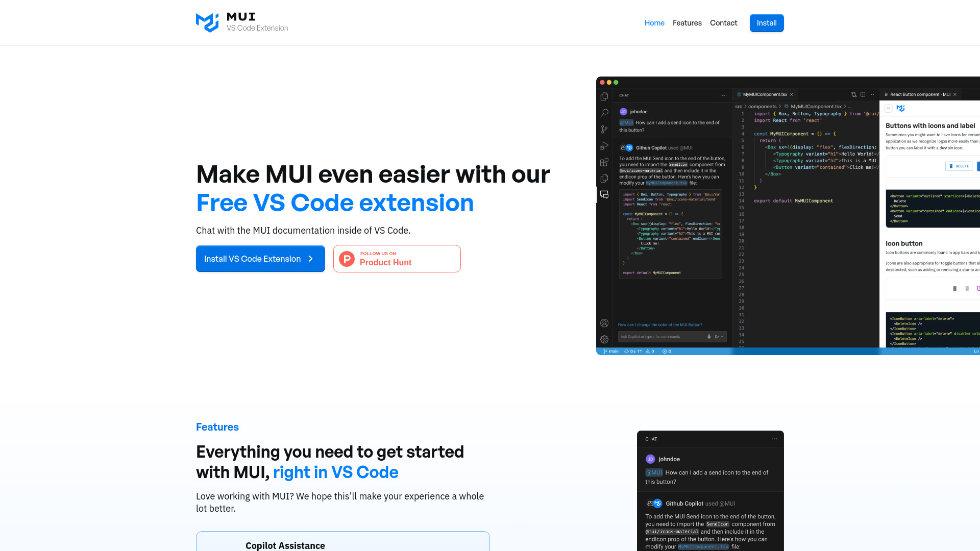The height and width of the screenshot is (551, 980).
Task: Click the Product Hunt circle logo icon
Action: pyautogui.click(x=347, y=258)
